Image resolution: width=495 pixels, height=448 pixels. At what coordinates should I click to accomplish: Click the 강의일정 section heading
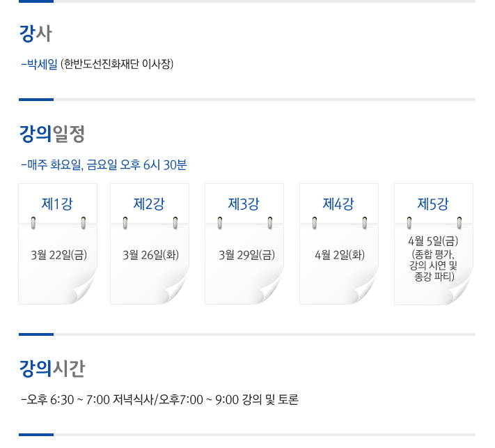click(52, 134)
